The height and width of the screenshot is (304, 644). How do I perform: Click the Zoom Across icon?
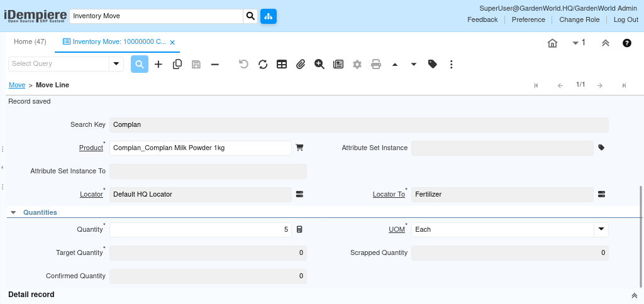[x=319, y=64]
